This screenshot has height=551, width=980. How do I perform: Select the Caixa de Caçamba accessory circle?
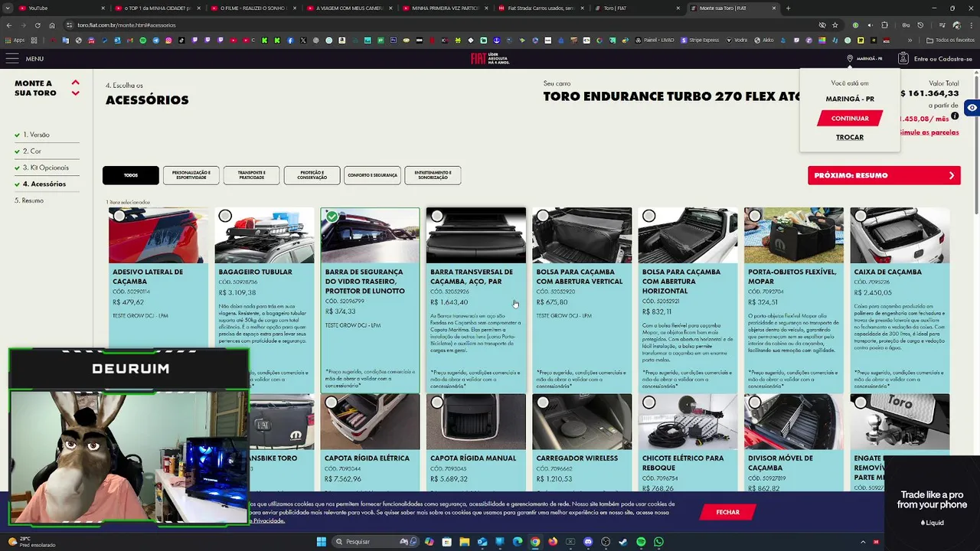click(x=861, y=216)
